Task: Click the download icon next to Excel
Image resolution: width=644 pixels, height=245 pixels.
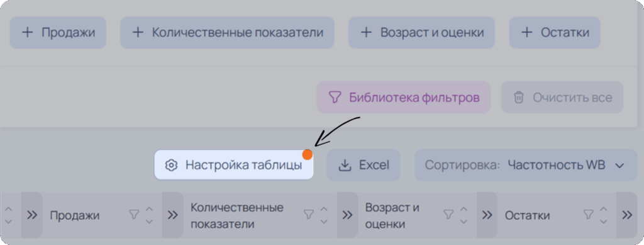Action: coord(345,165)
